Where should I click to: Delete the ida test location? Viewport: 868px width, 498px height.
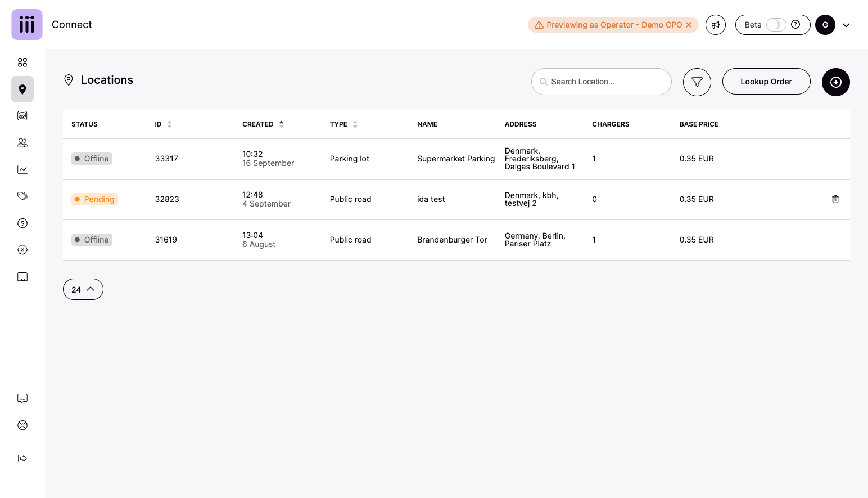[835, 199]
